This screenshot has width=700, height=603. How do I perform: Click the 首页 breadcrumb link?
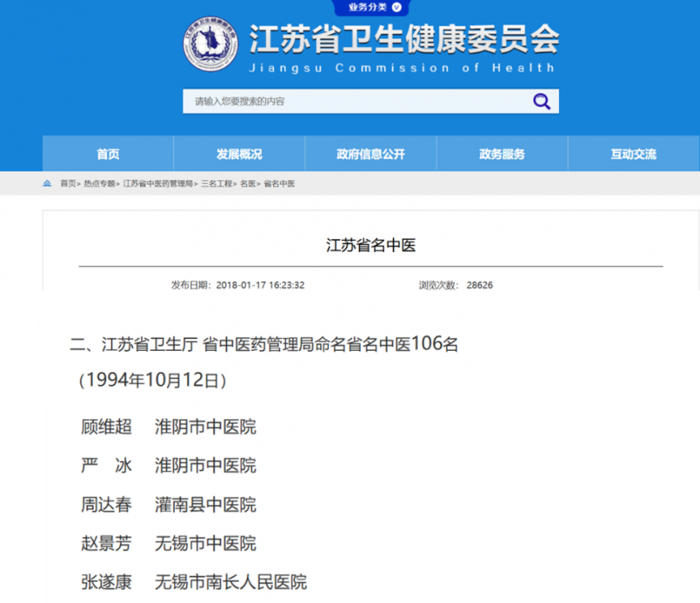click(67, 184)
